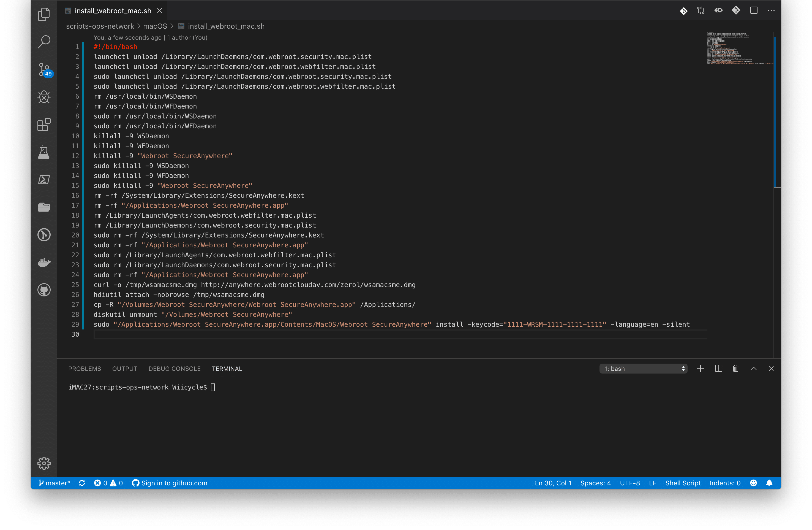Maximize the panel with the chevron up
812x530 pixels.
(754, 369)
